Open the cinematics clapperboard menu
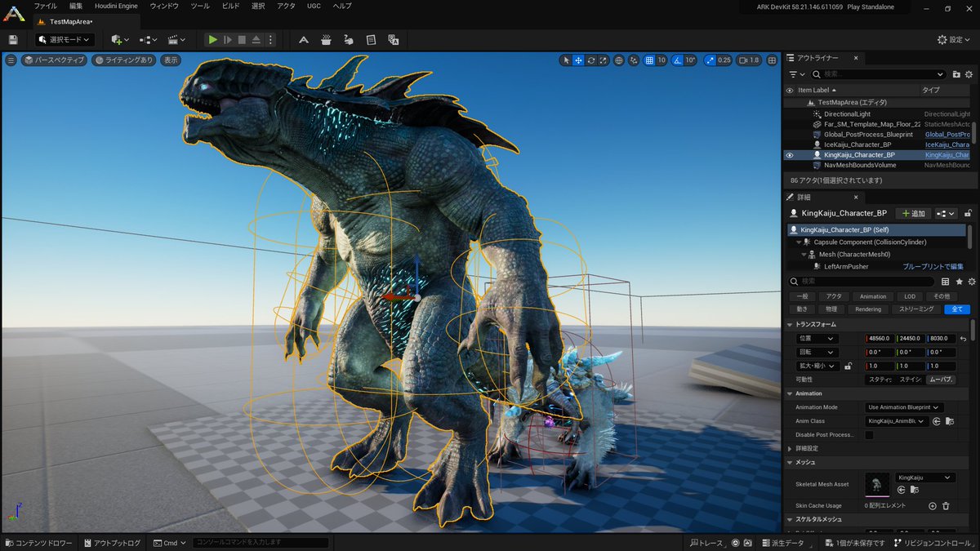The image size is (980, 551). (x=176, y=39)
